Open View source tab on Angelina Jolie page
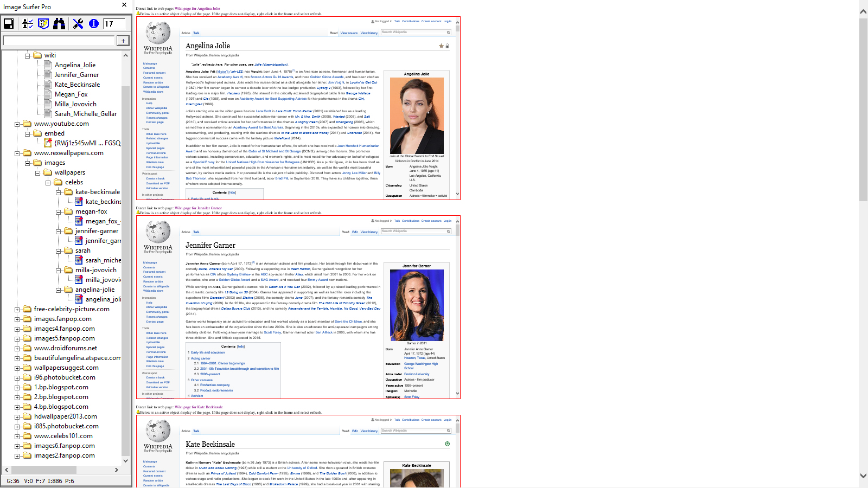The image size is (868, 488). tap(349, 33)
